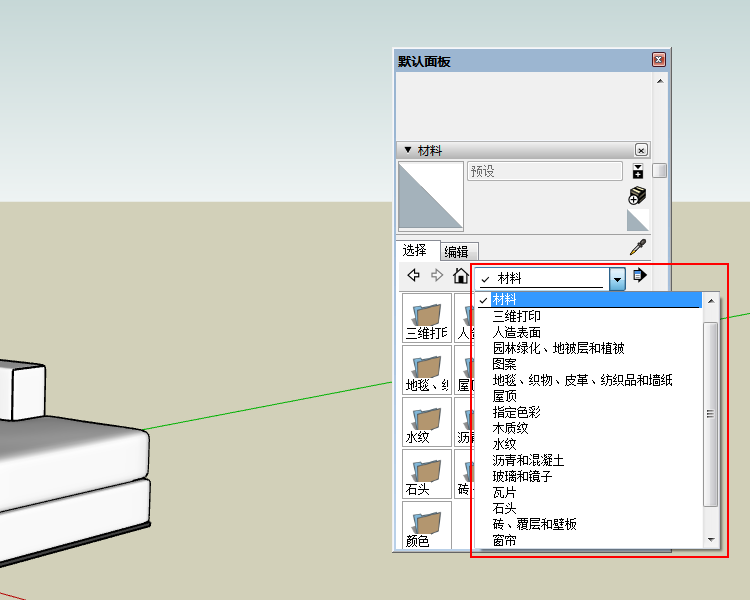The image size is (750, 600).
Task: Open the 三维打印 folder thumbnail
Action: (x=426, y=318)
